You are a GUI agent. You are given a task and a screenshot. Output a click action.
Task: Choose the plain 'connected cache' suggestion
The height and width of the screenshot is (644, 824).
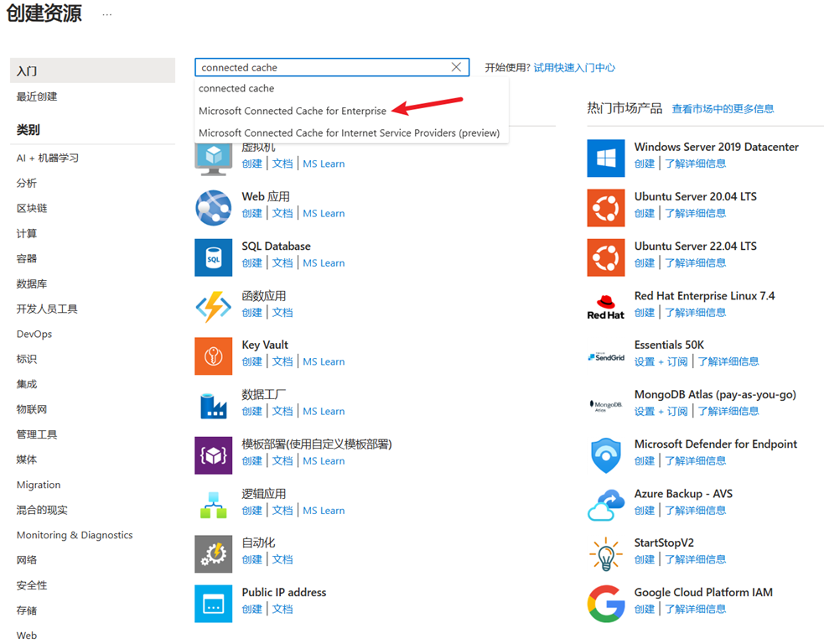point(236,88)
